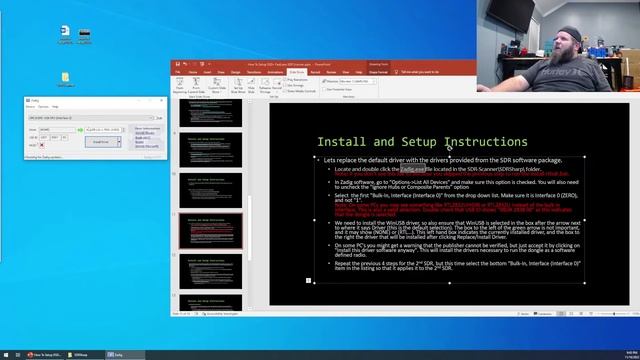Switch to PowerPoint via taskbar button
640x360 pixels.
click(45, 355)
